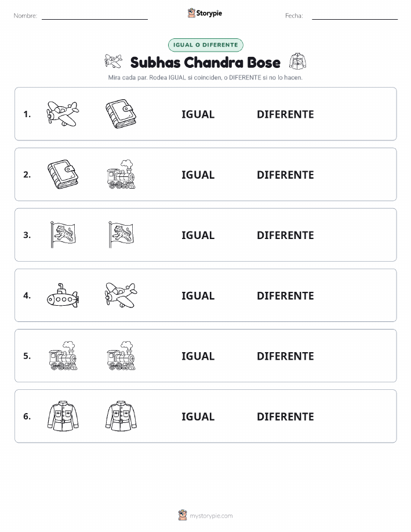This screenshot has width=411, height=532.
Task: Click the left tiger flag in row 3
Action: pyautogui.click(x=63, y=235)
